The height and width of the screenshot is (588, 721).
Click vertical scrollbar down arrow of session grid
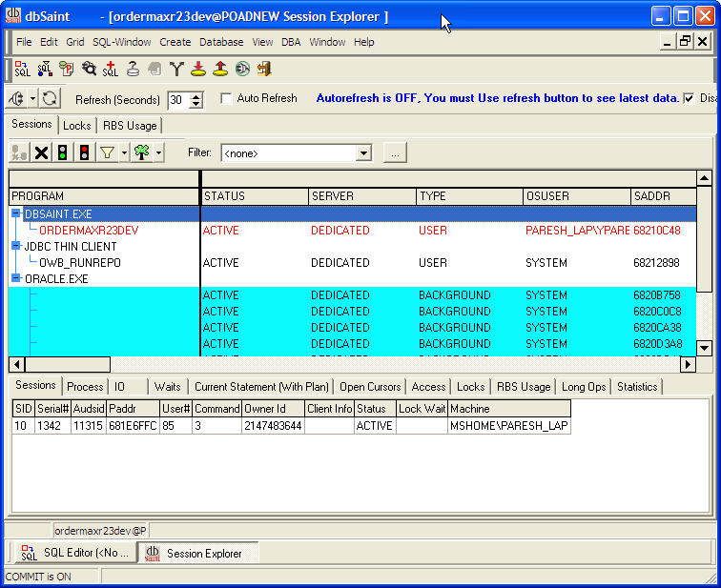click(x=704, y=348)
